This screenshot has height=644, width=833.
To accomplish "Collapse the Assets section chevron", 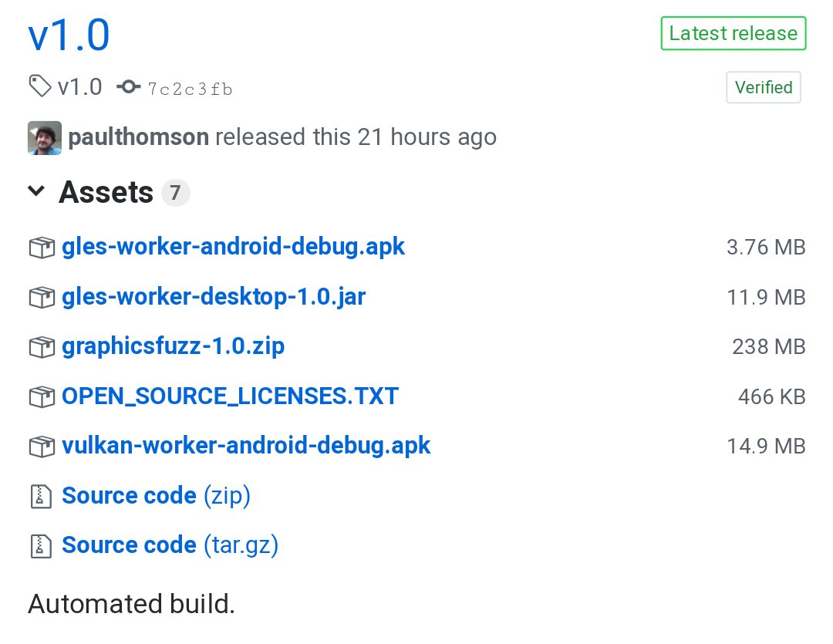I will click(x=36, y=191).
